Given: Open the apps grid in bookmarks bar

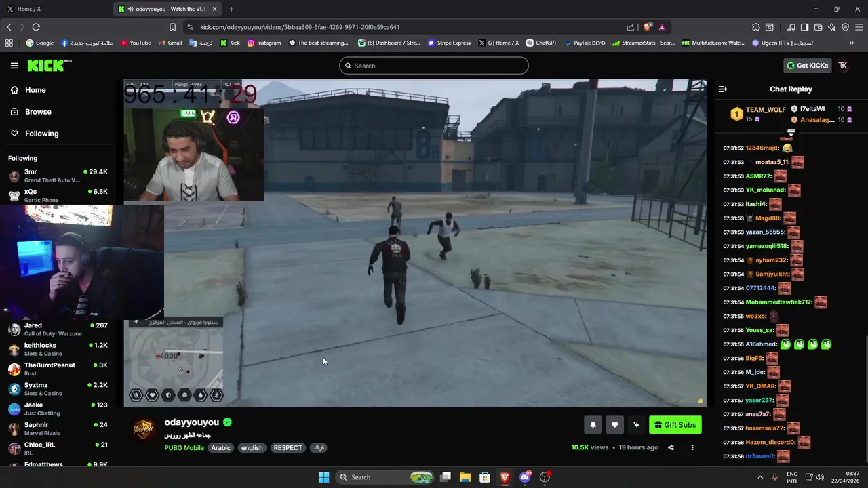Looking at the screenshot, I should tap(9, 43).
